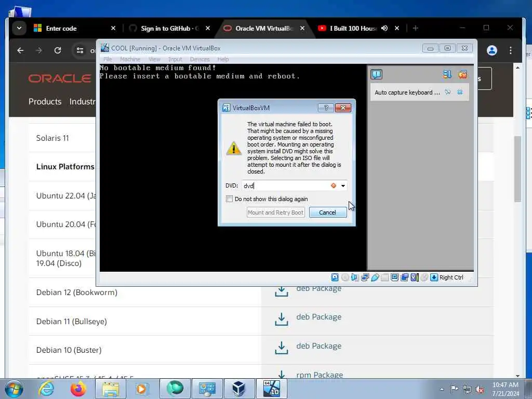Click the download icon for Debian 11 (Bullseye)

point(281,319)
